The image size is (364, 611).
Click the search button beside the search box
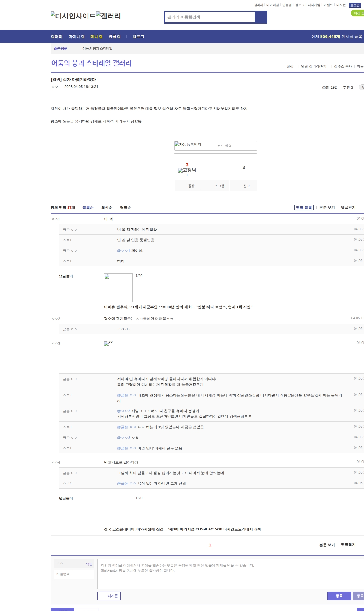261,17
